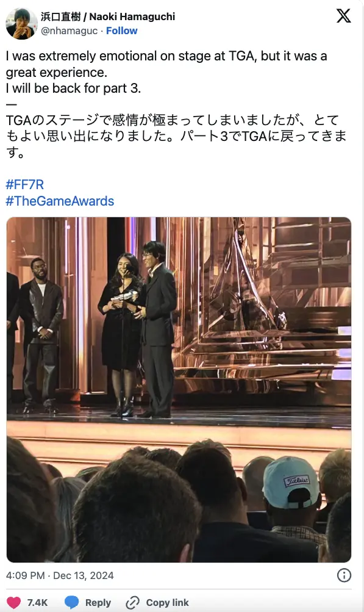Open the #TheGameAwards hashtag link
The width and height of the screenshot is (364, 612).
click(60, 201)
